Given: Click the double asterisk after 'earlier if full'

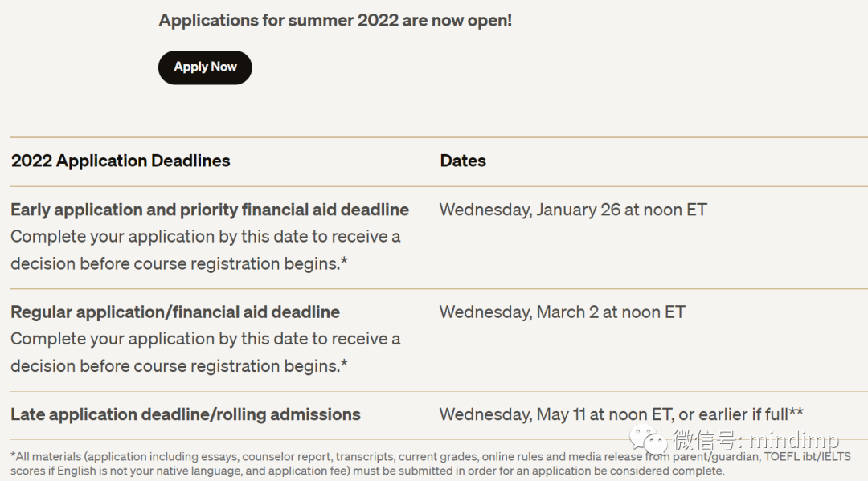Looking at the screenshot, I should coord(796,412).
